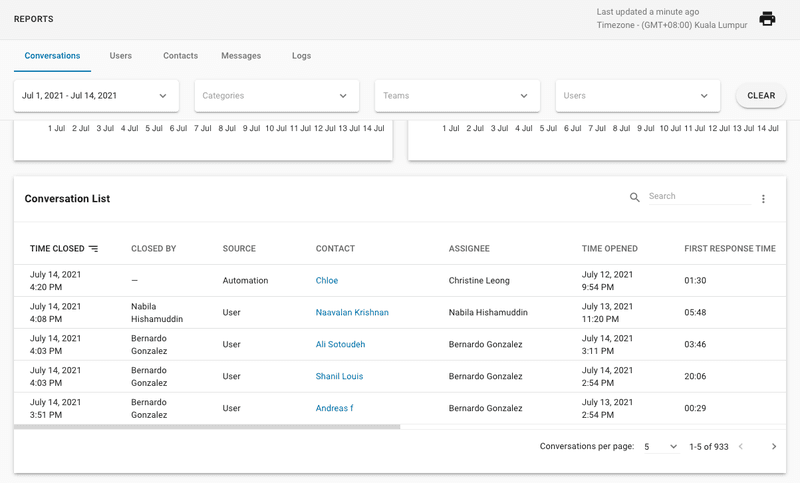Go to the previous page of conversations
The width and height of the screenshot is (800, 483).
point(740,447)
